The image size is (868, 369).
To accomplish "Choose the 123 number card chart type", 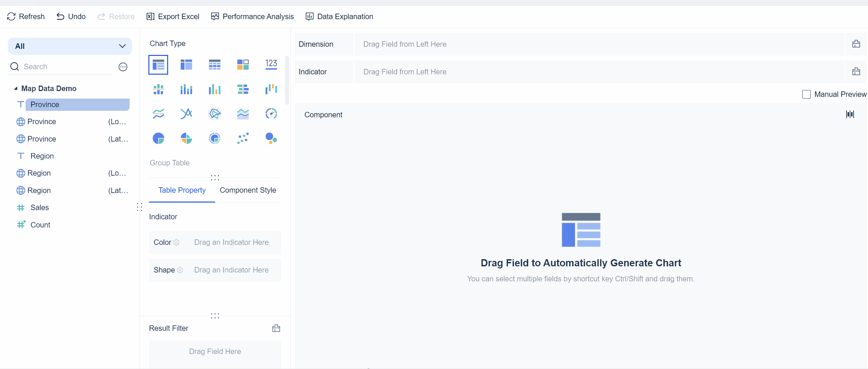I will coord(271,64).
